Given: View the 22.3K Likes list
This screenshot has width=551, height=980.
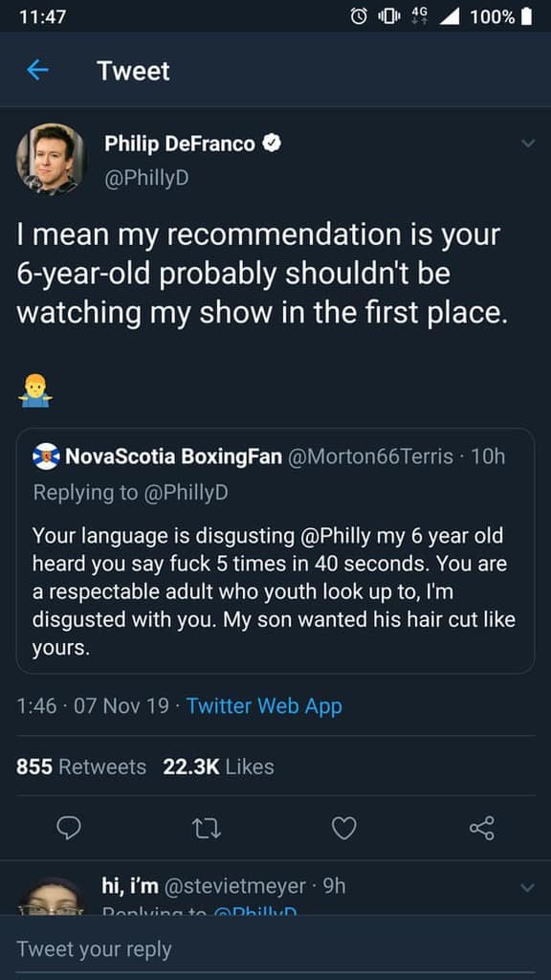Looking at the screenshot, I should 219,767.
